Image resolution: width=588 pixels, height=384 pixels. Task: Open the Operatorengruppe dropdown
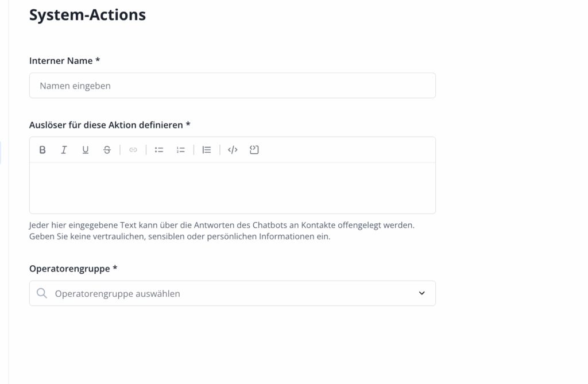tap(232, 293)
